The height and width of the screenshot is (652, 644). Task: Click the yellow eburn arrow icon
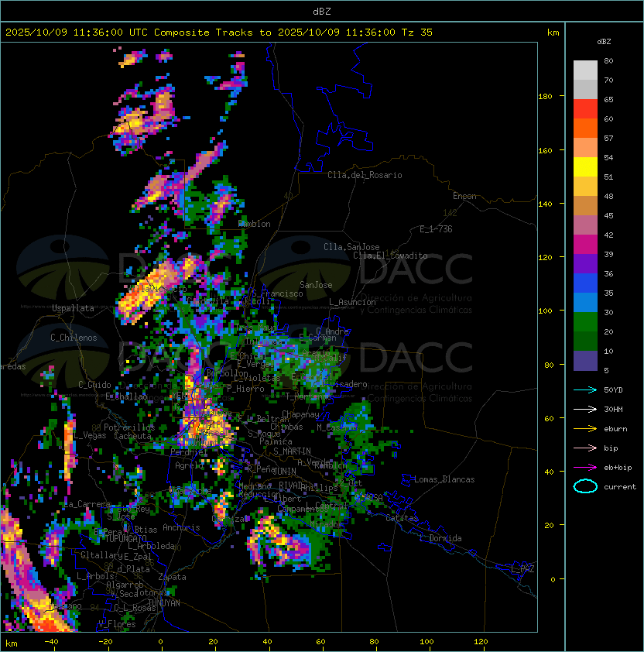click(585, 429)
